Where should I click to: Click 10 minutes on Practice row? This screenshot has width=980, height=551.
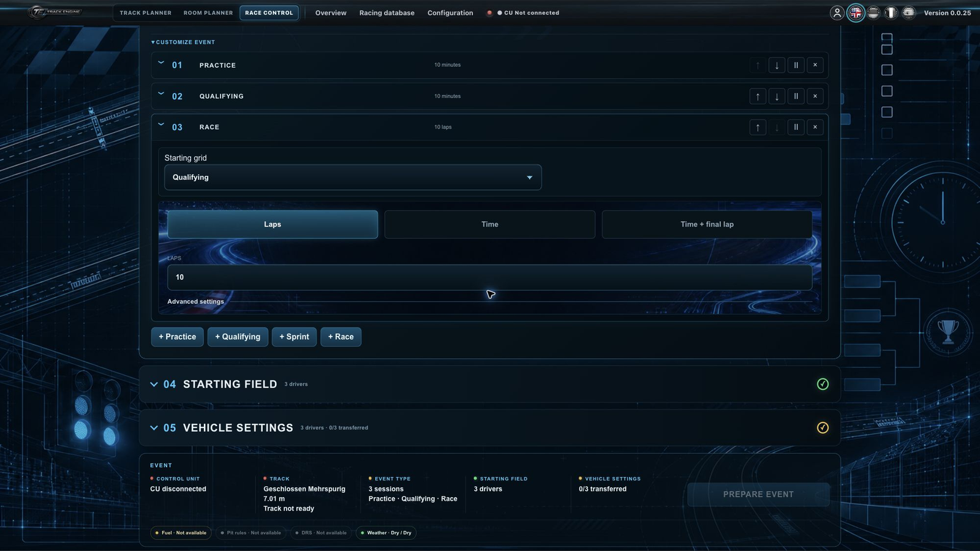pos(447,65)
